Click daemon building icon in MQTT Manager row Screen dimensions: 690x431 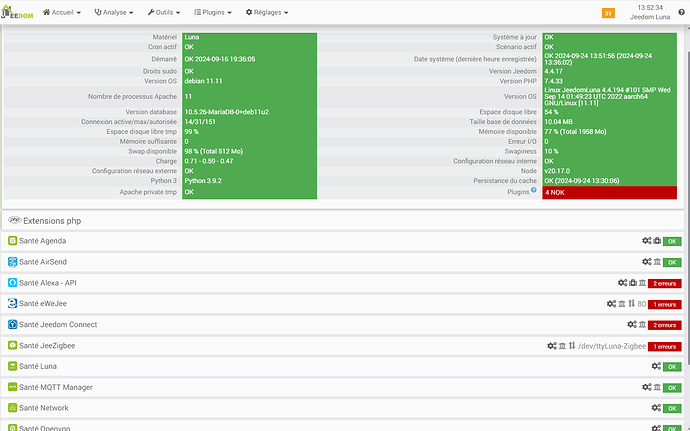[657, 387]
